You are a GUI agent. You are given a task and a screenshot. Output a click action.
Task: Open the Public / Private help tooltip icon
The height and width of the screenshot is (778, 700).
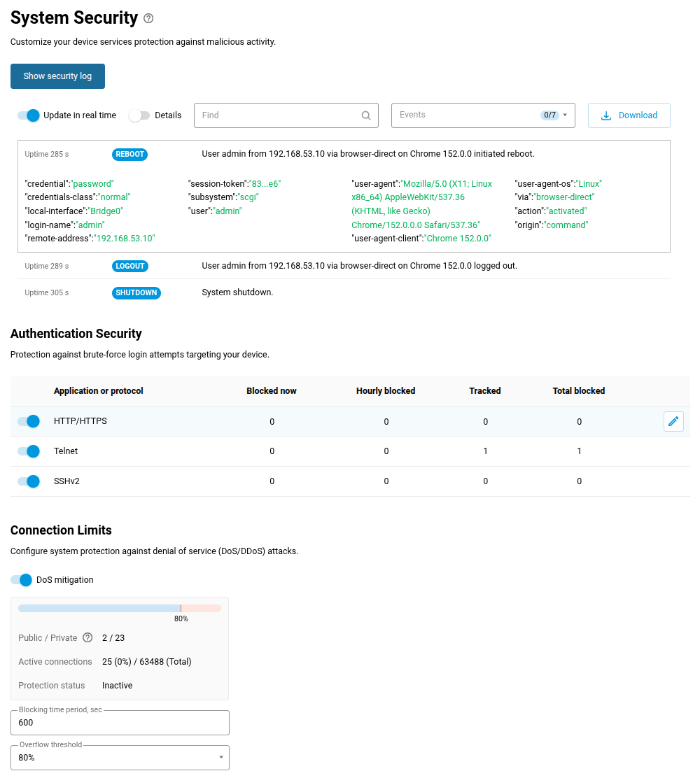(x=87, y=637)
